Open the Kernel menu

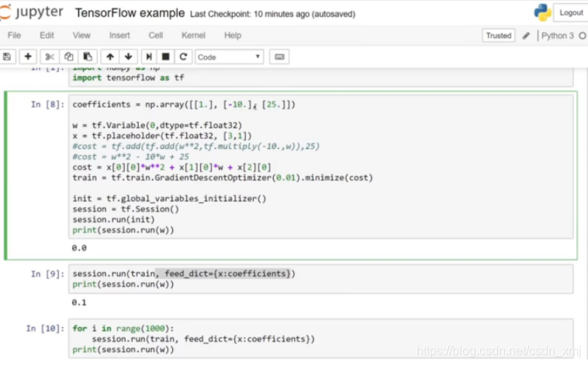[193, 35]
